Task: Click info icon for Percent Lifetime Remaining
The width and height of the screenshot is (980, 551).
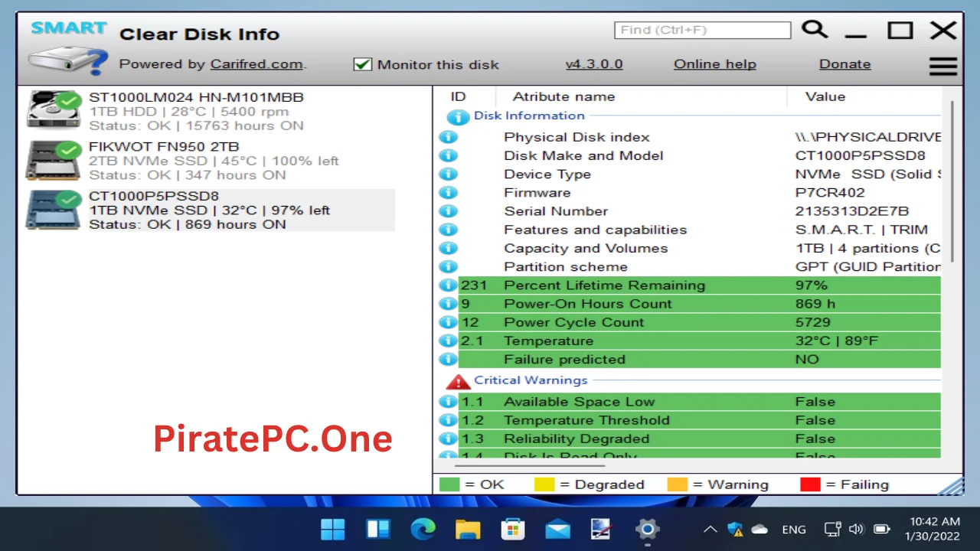Action: click(x=448, y=285)
